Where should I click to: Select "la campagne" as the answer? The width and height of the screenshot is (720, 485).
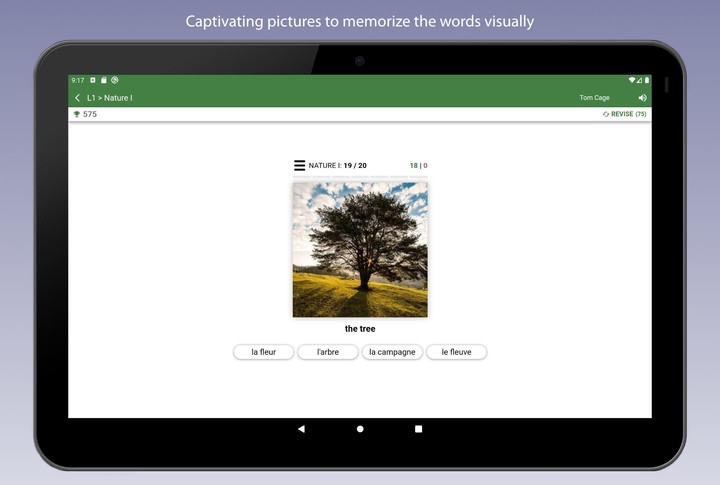[392, 352]
